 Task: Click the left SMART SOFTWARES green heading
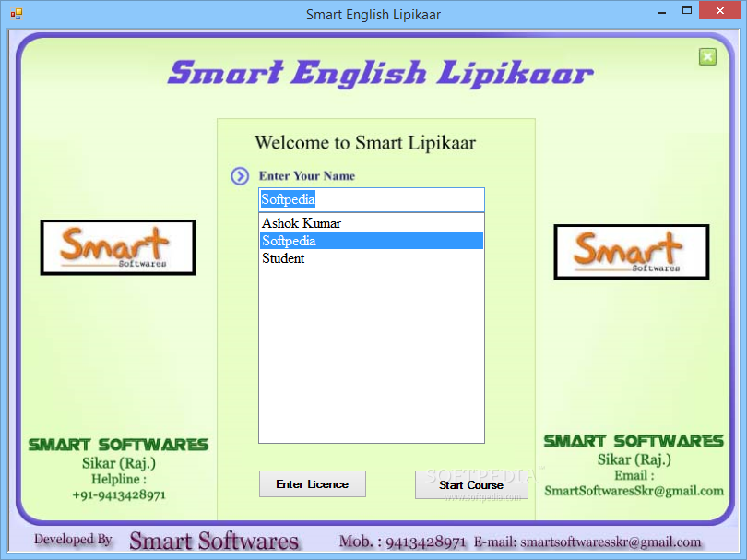point(118,445)
